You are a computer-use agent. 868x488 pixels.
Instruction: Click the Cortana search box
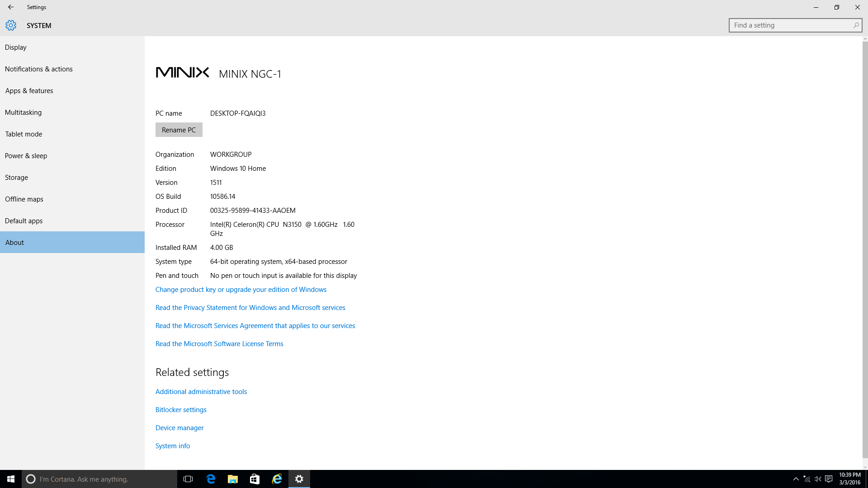point(99,479)
